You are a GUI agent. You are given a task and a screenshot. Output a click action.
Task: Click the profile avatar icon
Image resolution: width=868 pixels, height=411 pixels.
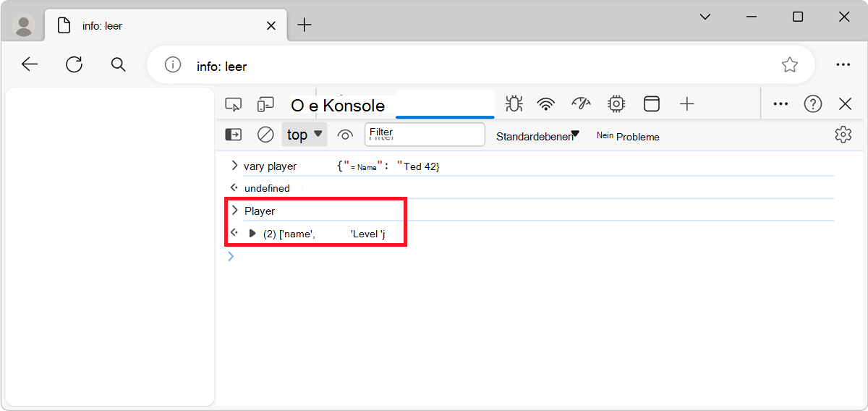tap(24, 25)
